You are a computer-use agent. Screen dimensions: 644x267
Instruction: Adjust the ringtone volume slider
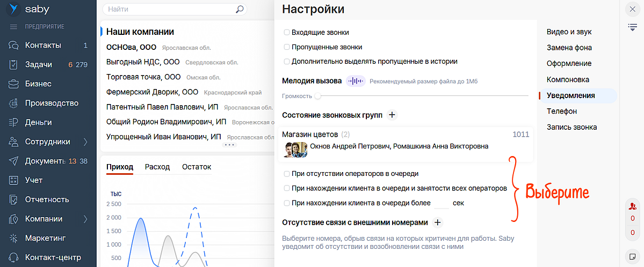[318, 96]
